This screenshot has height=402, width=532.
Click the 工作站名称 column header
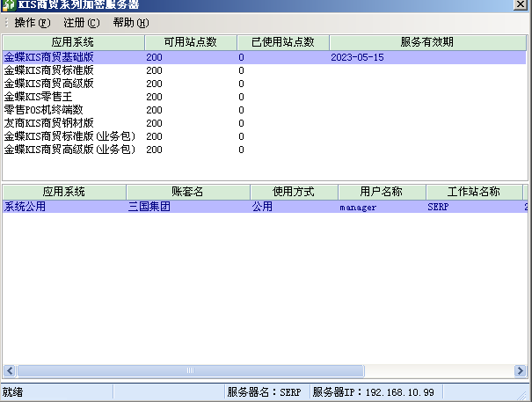[x=474, y=192]
